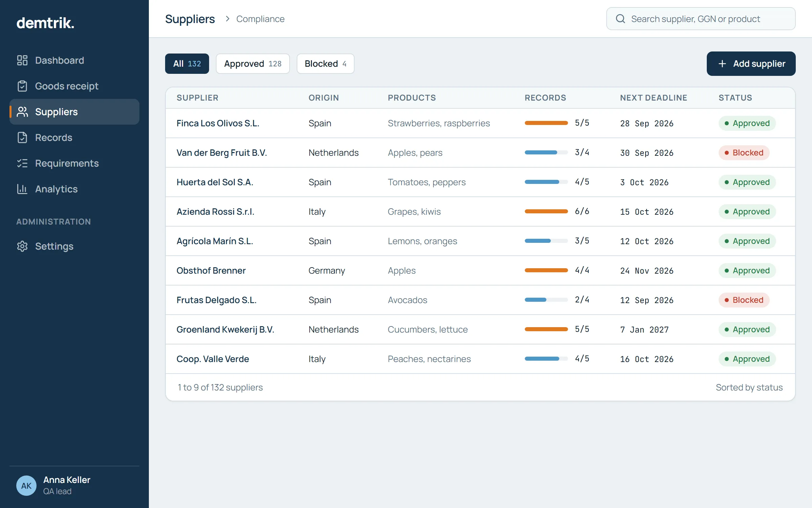Image resolution: width=812 pixels, height=508 pixels.
Task: Click the Blocked badge for Van der Berg Fruit
Action: pyautogui.click(x=744, y=153)
